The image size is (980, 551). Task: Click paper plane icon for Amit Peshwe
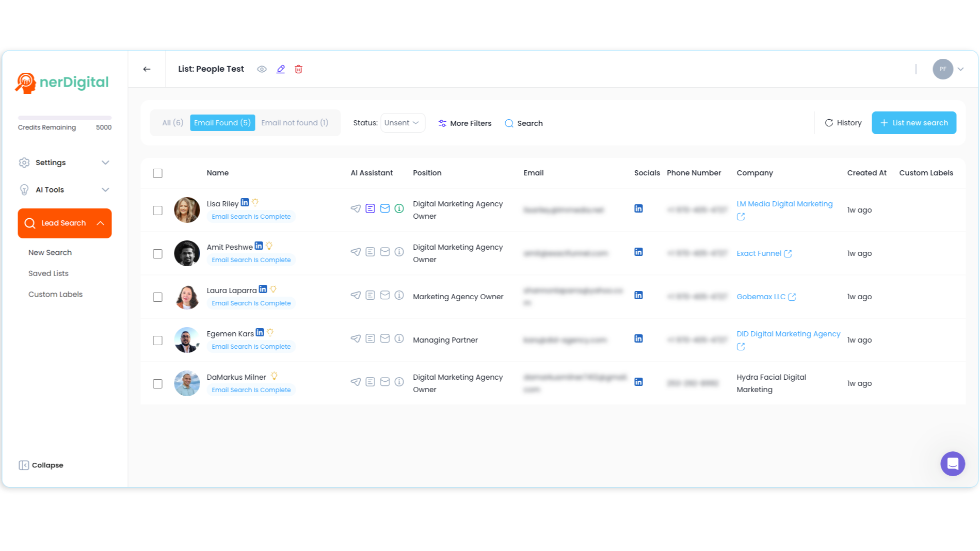(x=356, y=252)
